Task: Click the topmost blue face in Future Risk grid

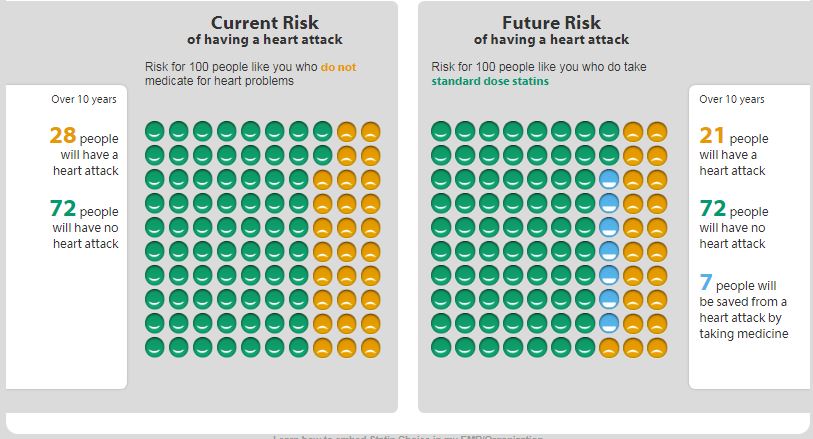Action: click(608, 179)
